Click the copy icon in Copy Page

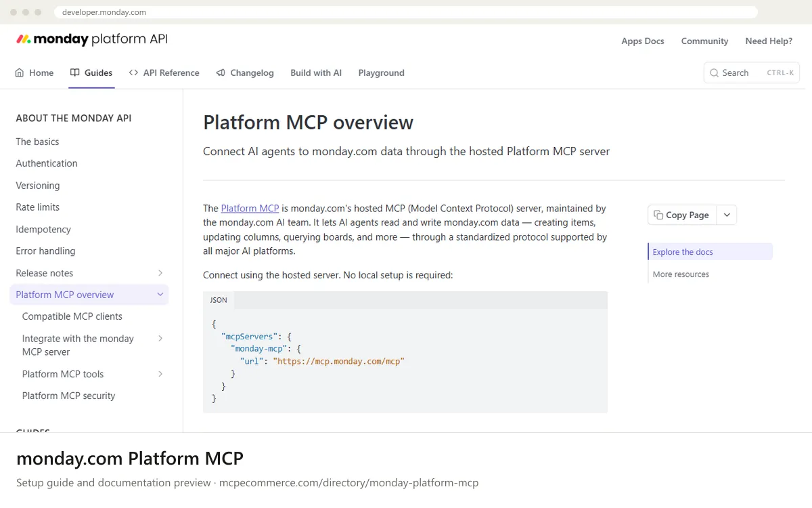coord(658,215)
